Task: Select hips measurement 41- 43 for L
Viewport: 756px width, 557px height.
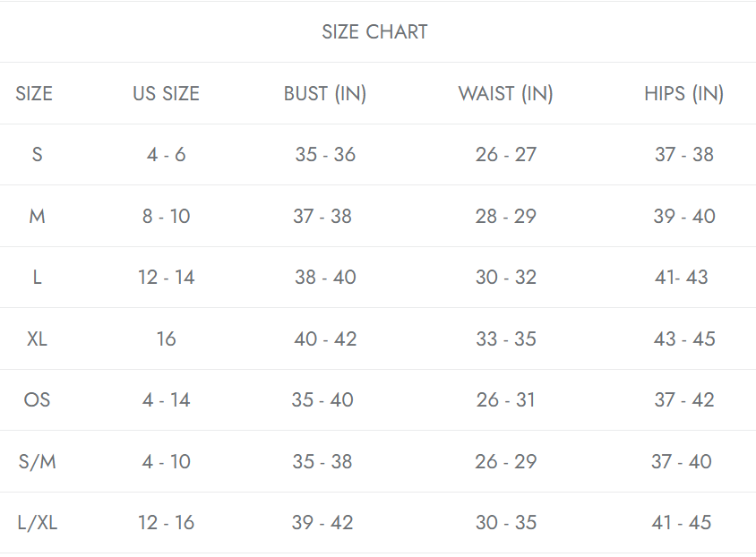Action: point(682,278)
